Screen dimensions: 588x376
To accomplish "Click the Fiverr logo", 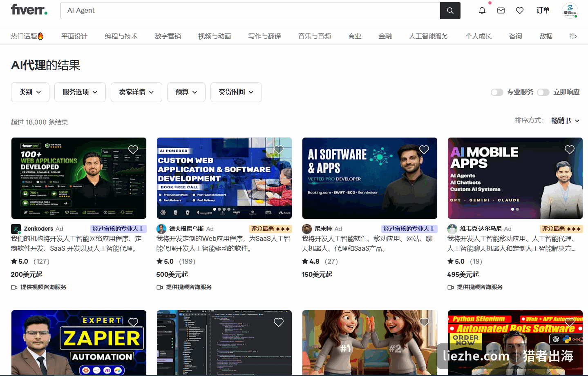I will 29,10.
